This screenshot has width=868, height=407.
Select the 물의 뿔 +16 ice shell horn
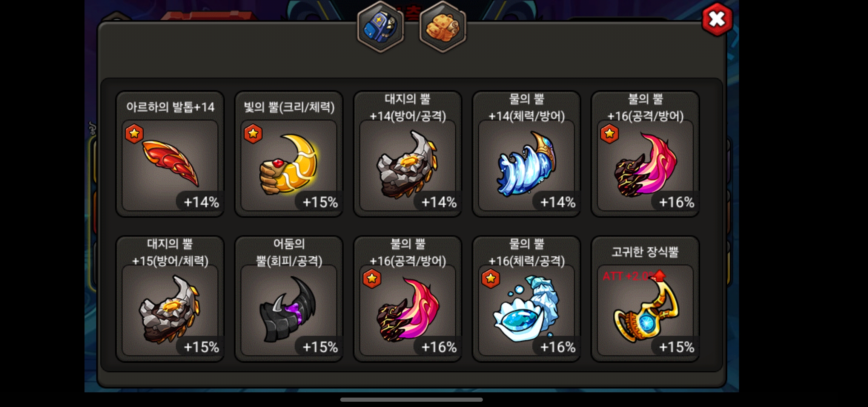pos(527,299)
